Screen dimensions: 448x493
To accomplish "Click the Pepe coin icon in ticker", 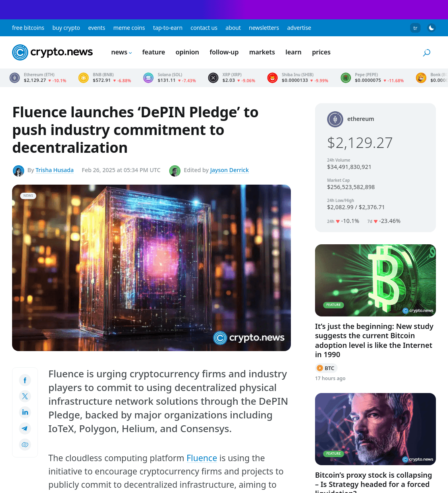I will pyautogui.click(x=346, y=78).
